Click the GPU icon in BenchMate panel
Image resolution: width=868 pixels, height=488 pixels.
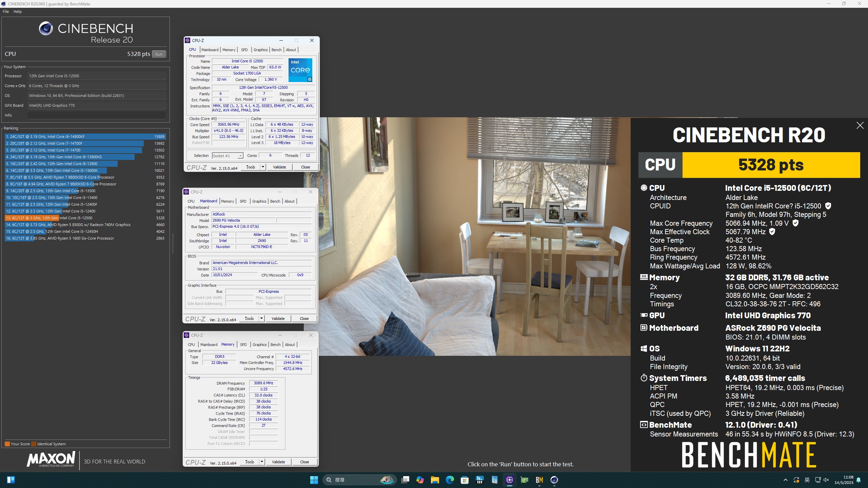click(644, 315)
